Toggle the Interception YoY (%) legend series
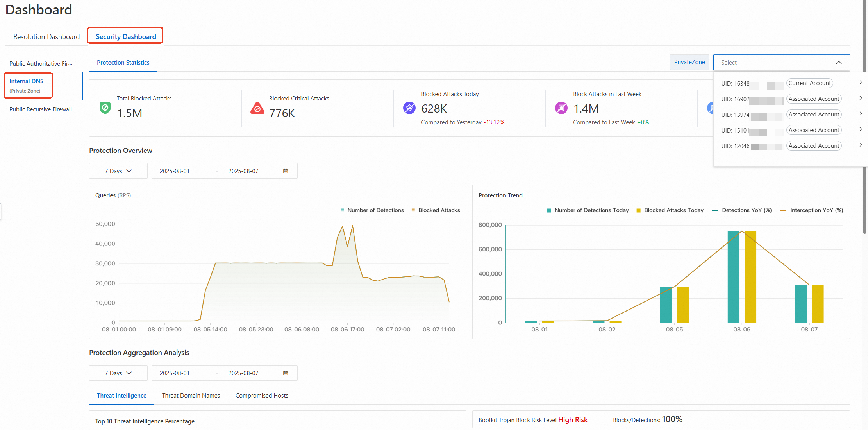This screenshot has height=430, width=868. (812, 210)
